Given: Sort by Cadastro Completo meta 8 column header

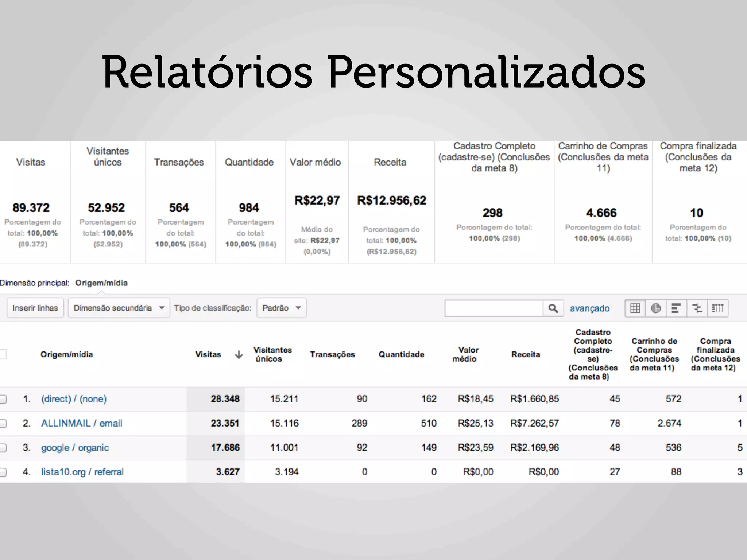Looking at the screenshot, I should click(593, 354).
